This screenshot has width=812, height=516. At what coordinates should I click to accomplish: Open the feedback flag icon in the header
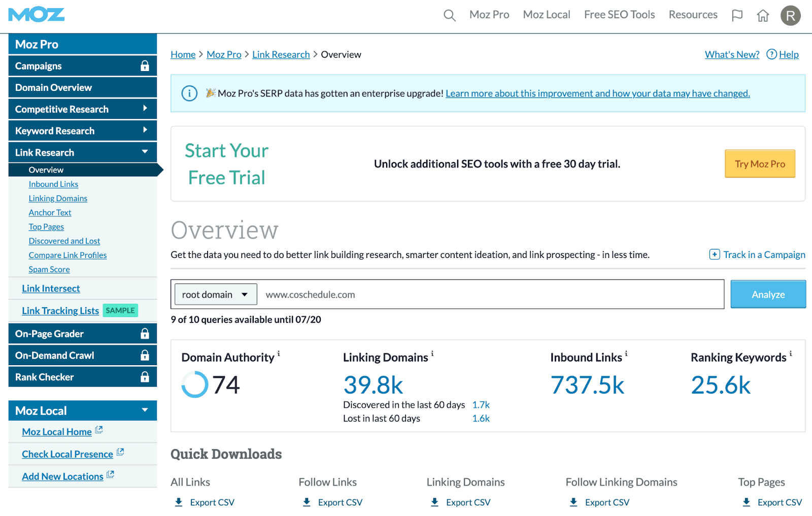point(737,15)
